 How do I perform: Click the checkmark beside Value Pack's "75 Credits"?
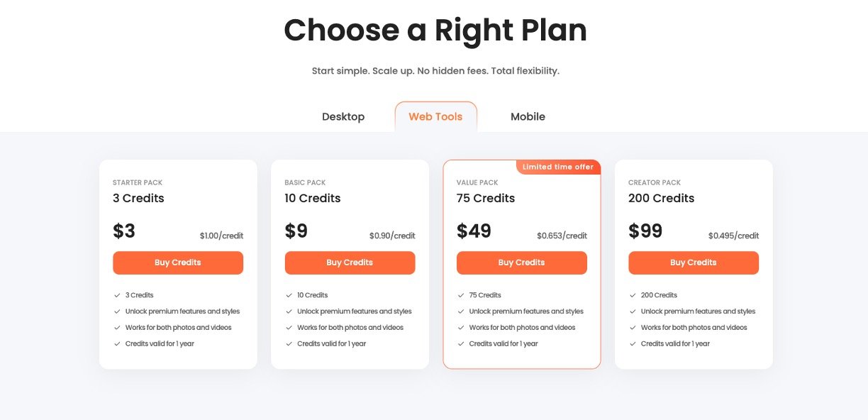[x=460, y=295]
